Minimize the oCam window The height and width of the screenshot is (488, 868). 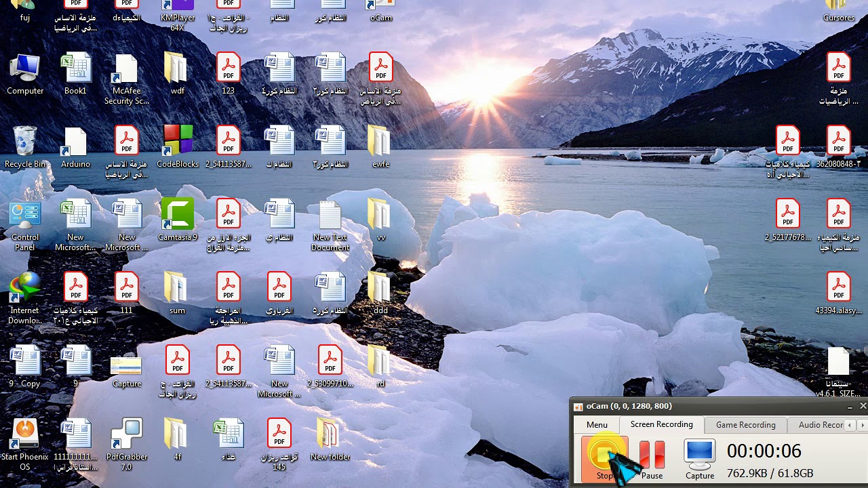click(850, 407)
